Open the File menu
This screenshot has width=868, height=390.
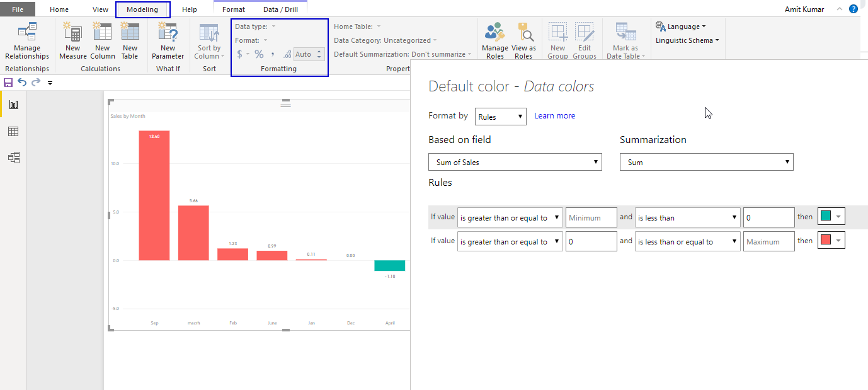tap(18, 9)
